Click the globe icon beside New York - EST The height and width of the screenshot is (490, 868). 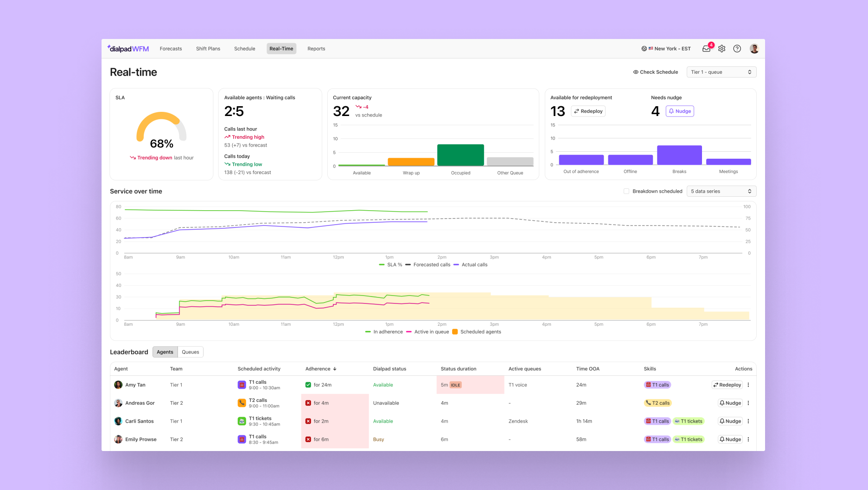point(644,48)
